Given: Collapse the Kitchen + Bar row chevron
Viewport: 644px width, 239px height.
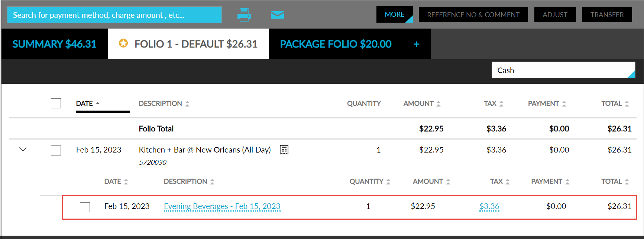Looking at the screenshot, I should click(x=23, y=150).
